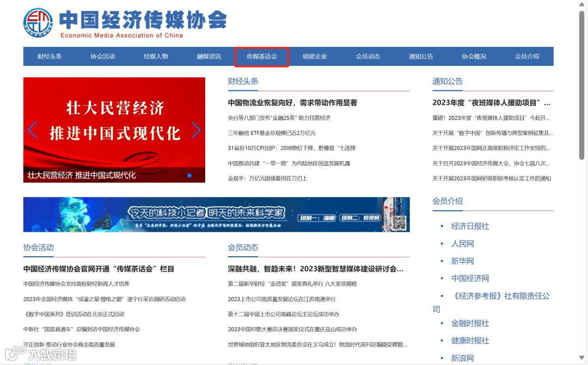588x365 pixels.
Task: Open notice 关于召开2023中国经济传媒大会
Action: tap(491, 163)
